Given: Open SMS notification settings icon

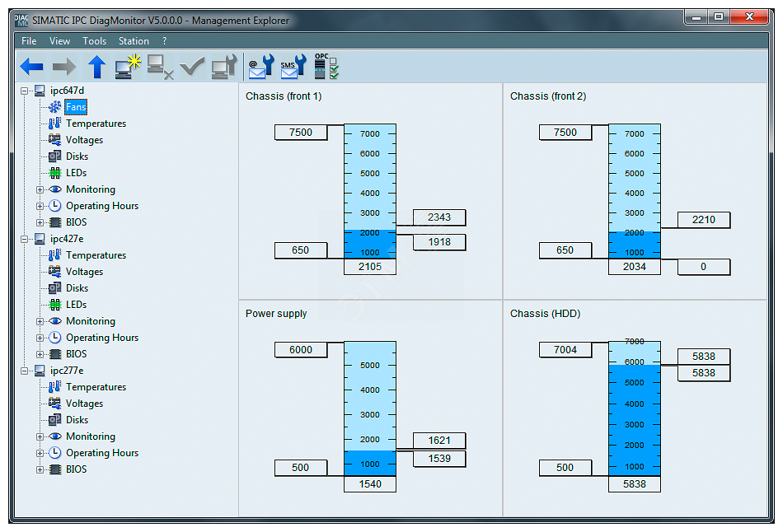Looking at the screenshot, I should tap(292, 68).
